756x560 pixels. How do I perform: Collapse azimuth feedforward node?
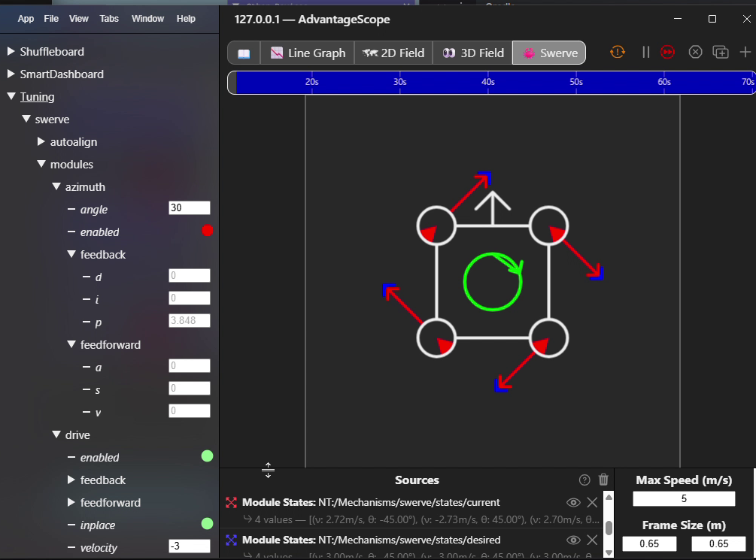[x=71, y=344]
